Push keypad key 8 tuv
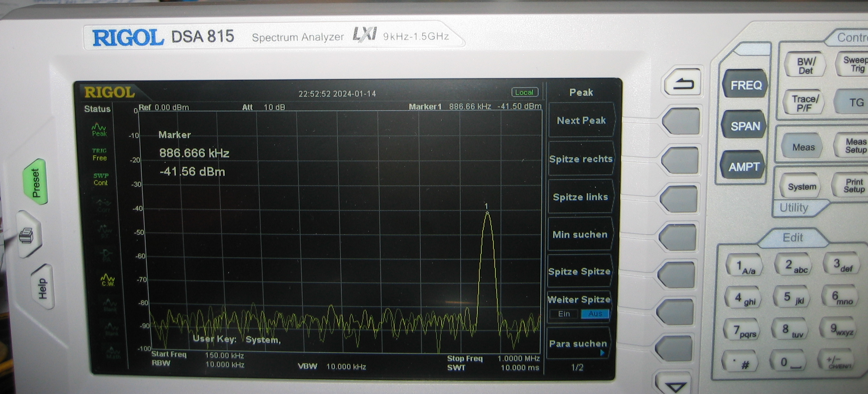868x394 pixels. pyautogui.click(x=790, y=330)
